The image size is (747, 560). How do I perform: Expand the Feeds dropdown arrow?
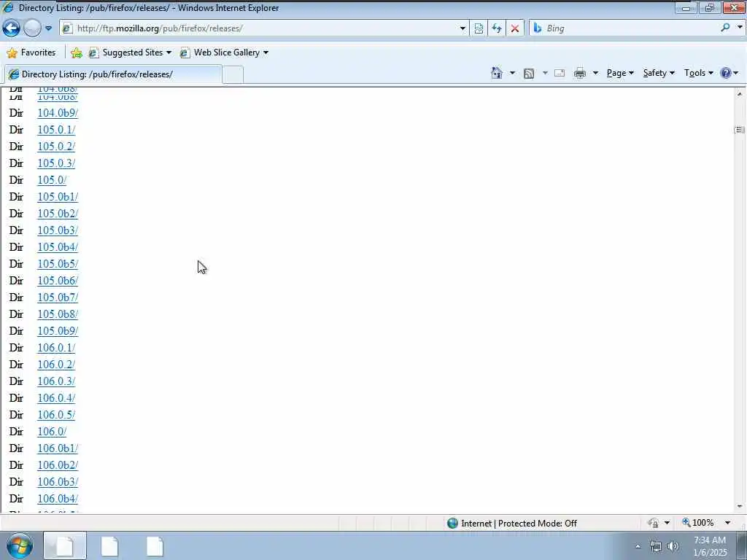544,73
